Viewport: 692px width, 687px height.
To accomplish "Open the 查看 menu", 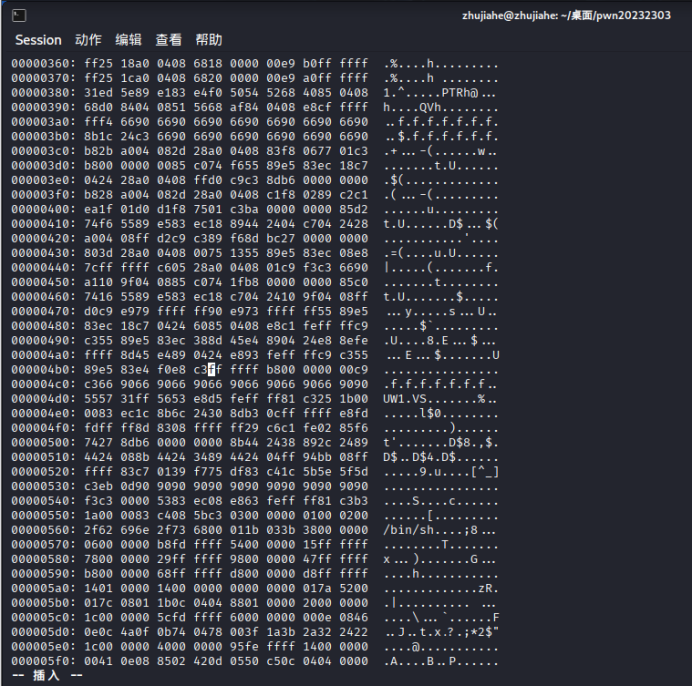I will [169, 40].
